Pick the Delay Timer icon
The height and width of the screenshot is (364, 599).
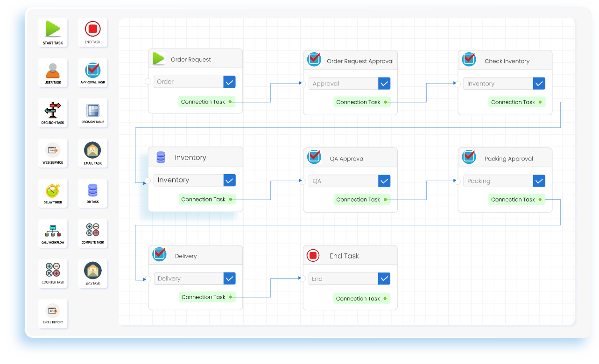53,191
